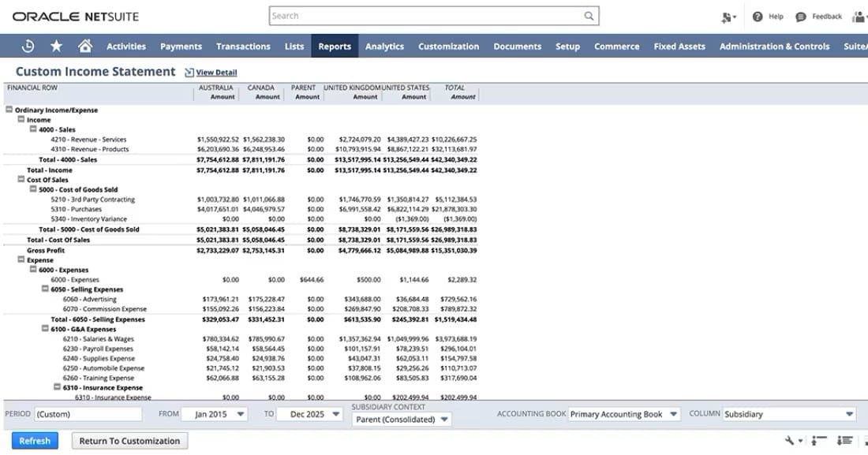Screen dimensions: 868x455
Task: Click the Feedback speech bubble icon
Action: coord(801,17)
